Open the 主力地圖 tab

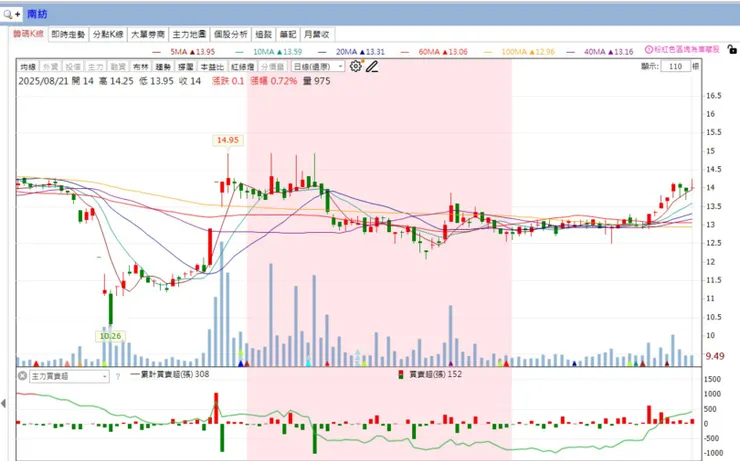[x=189, y=34]
